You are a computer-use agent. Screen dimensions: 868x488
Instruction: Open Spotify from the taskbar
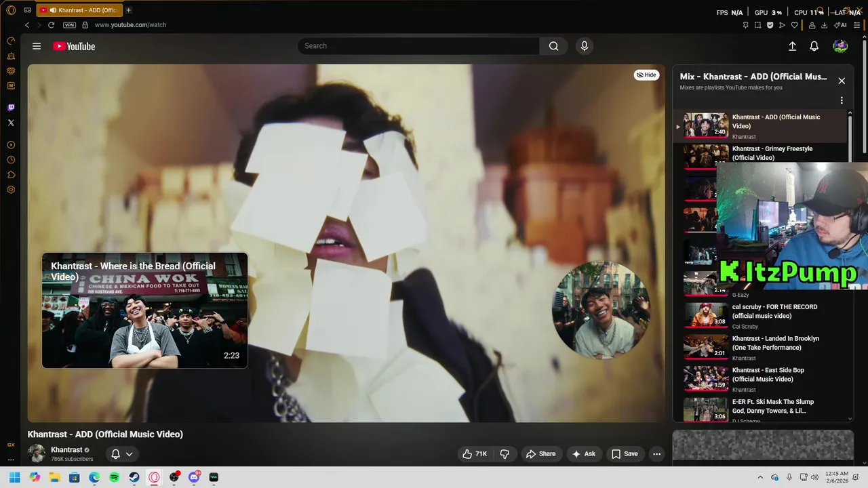point(115,477)
